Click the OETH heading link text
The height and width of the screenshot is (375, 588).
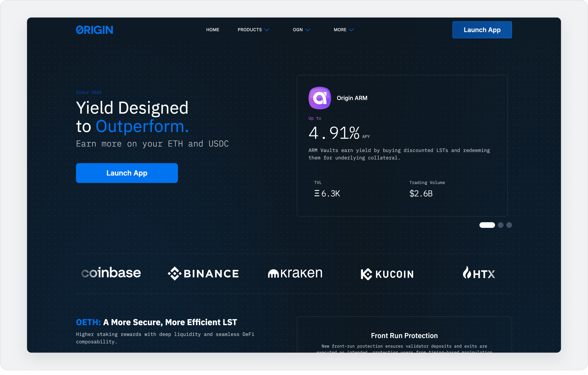click(88, 322)
